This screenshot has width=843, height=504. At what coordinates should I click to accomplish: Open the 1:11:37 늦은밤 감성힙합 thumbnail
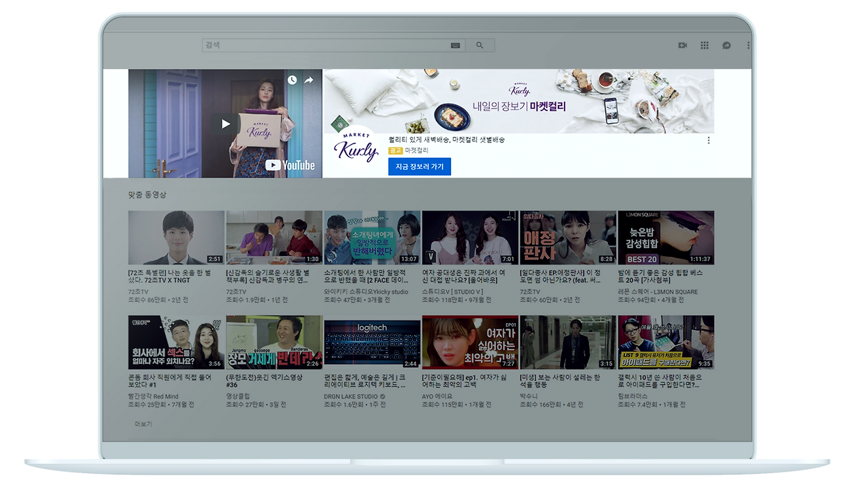(x=666, y=238)
